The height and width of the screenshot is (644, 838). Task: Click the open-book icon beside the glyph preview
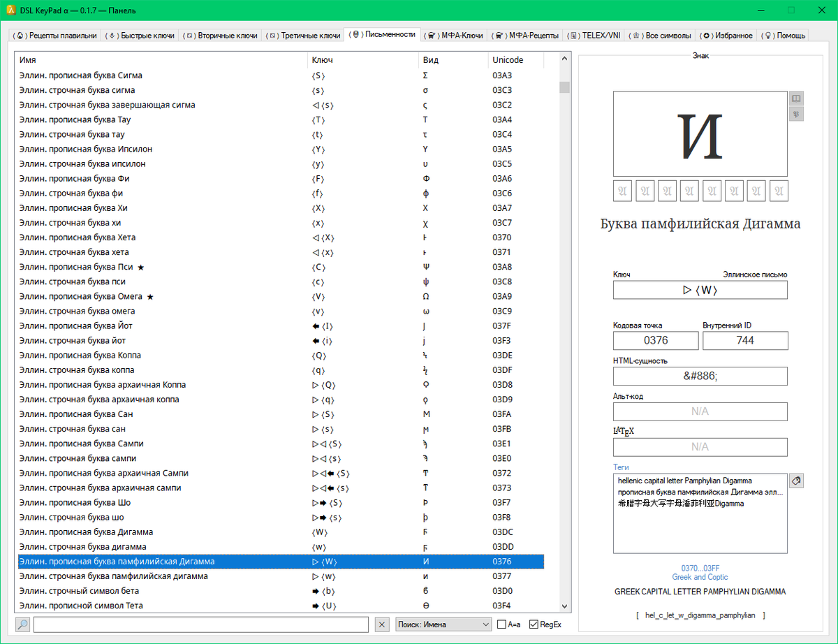796,98
